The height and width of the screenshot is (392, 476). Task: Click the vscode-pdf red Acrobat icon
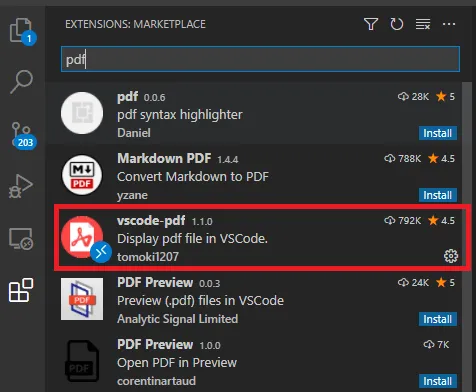point(81,237)
